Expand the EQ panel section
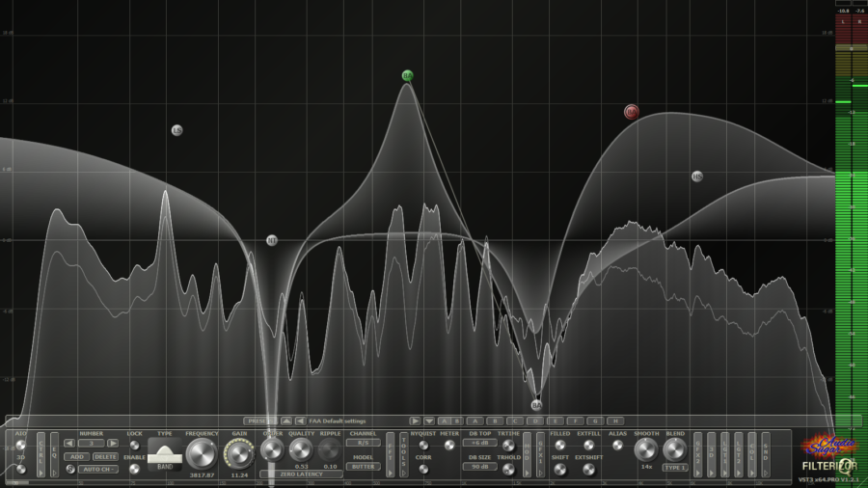Screen dimensions: 868x488 (x=54, y=455)
